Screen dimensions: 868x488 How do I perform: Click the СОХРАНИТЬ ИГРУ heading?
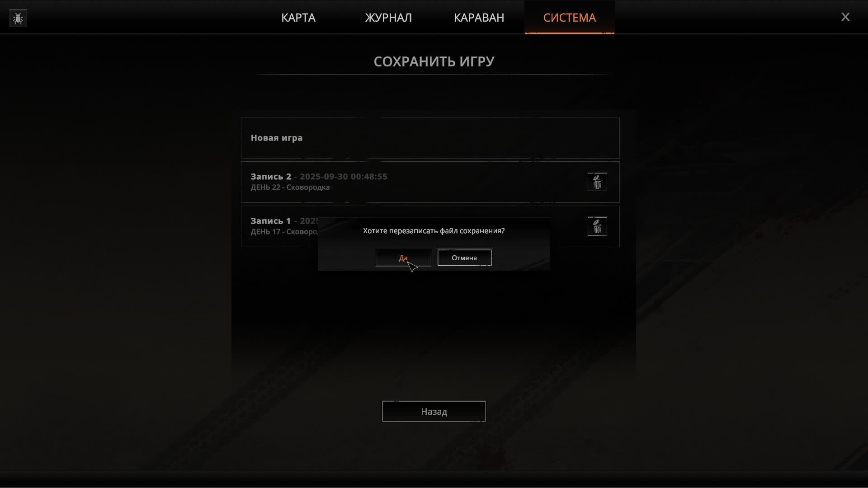[434, 61]
